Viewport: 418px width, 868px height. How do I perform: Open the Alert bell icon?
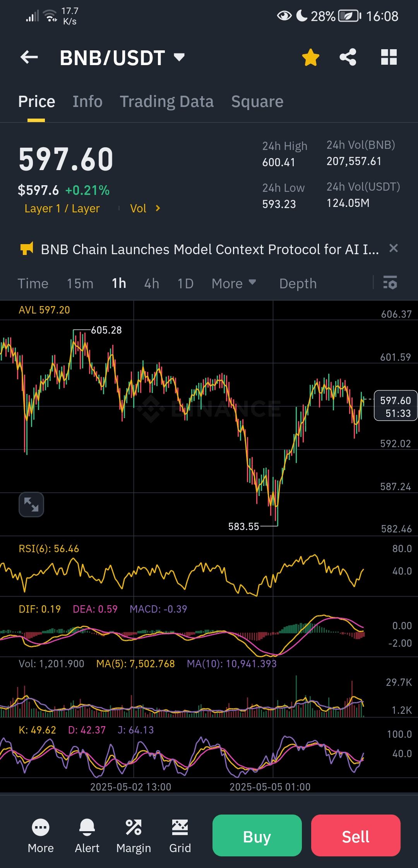87,836
